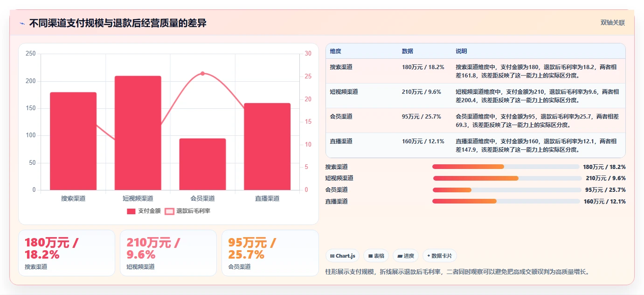This screenshot has height=295, width=644.
Task: Click the 95万元 / 25.7% progress value
Action: (x=605, y=190)
